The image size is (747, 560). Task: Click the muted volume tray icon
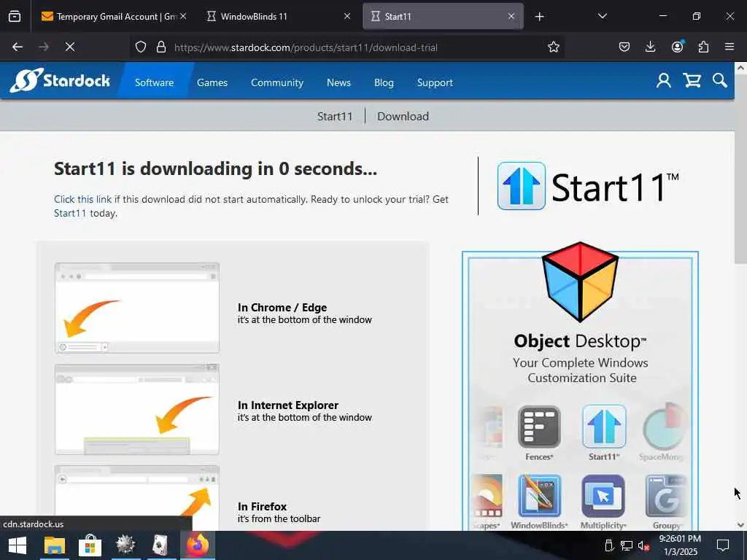tap(643, 545)
